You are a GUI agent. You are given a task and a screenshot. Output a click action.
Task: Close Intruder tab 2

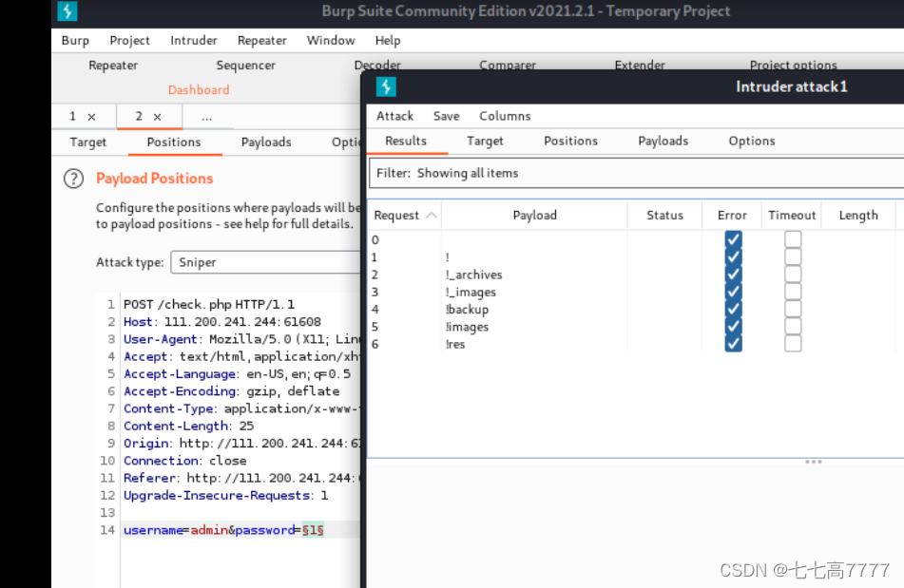click(157, 117)
